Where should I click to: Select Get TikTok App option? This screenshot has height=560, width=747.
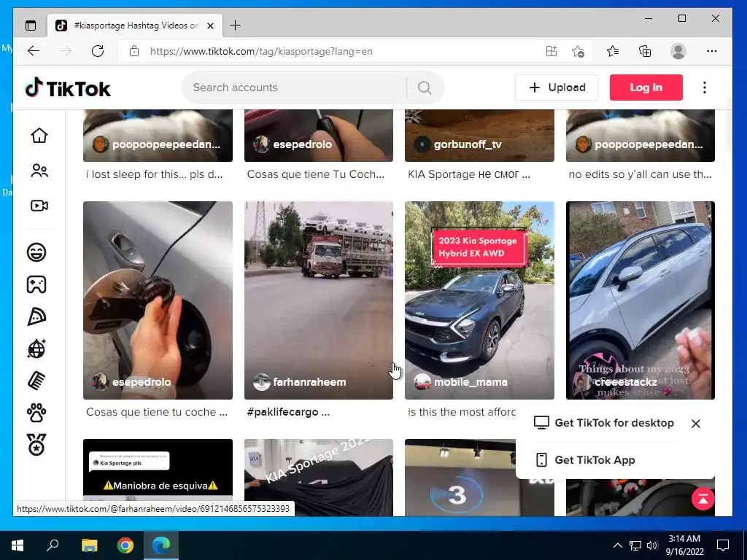pyautogui.click(x=586, y=460)
